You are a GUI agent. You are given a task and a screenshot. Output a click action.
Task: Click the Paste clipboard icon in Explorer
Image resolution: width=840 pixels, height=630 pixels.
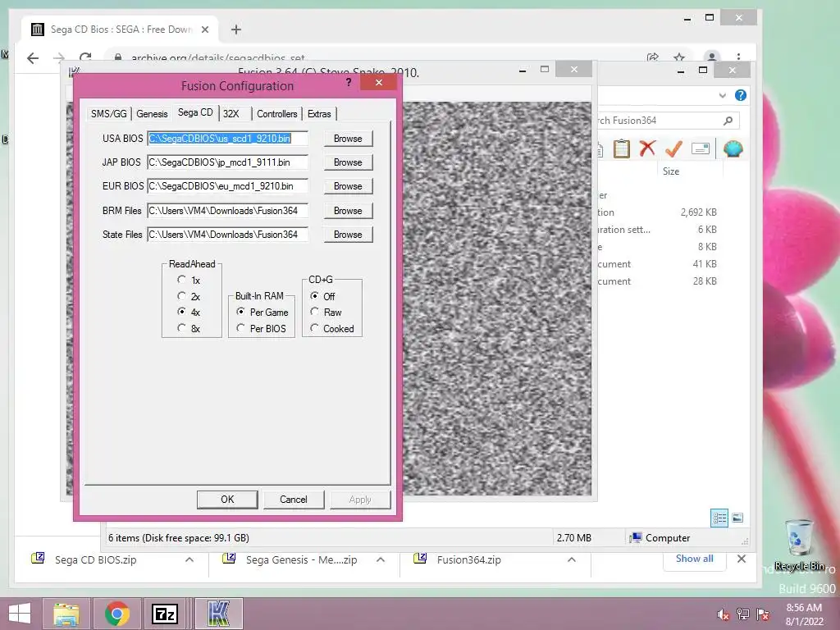(x=622, y=148)
